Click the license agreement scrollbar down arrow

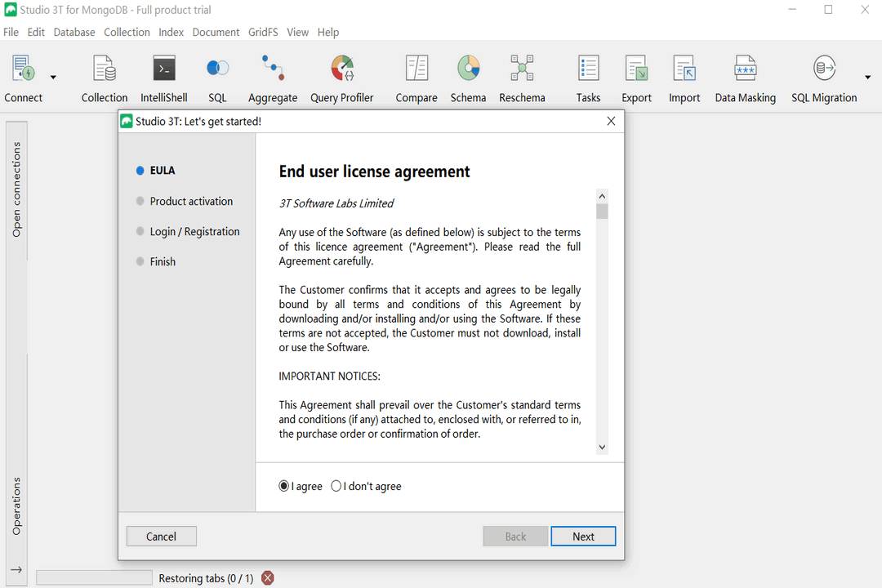602,447
